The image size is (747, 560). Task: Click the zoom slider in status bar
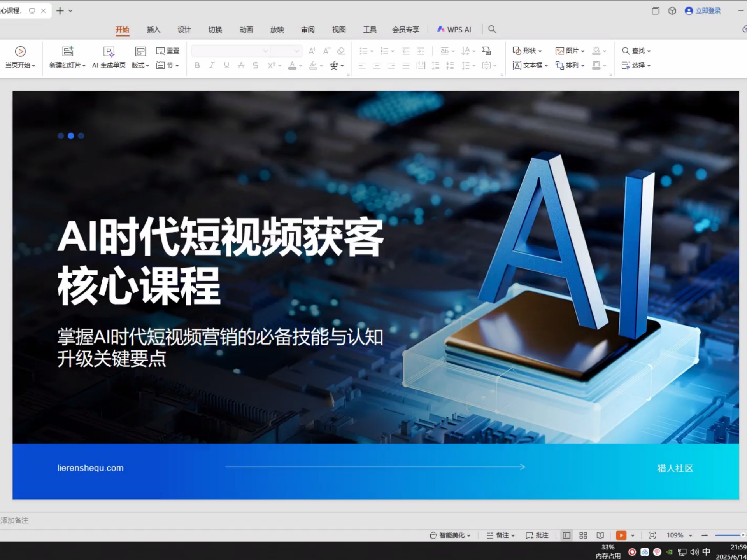click(x=728, y=535)
